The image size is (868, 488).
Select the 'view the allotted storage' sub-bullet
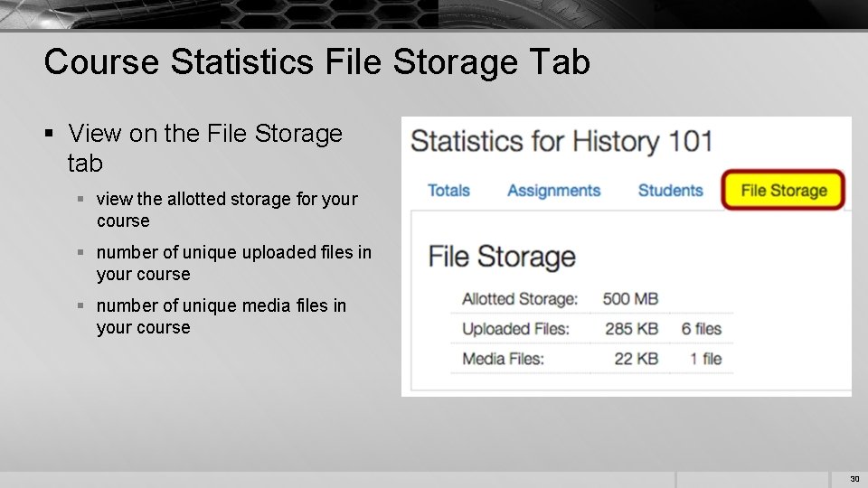coord(226,210)
